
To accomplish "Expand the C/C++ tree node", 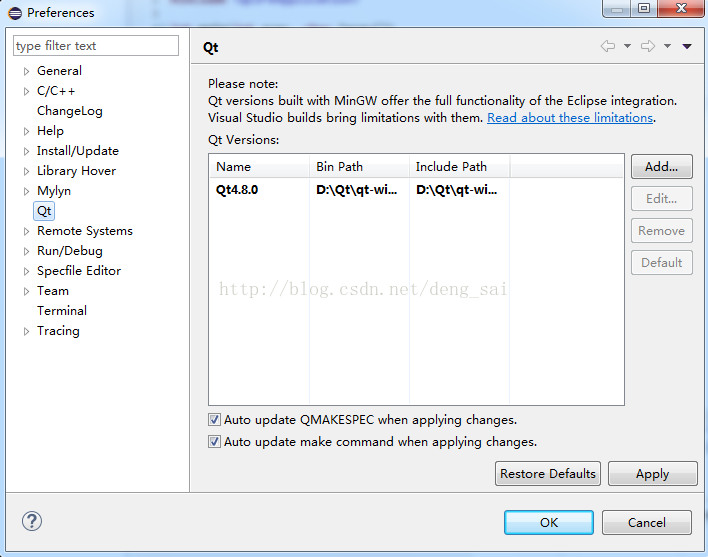I will tap(26, 91).
